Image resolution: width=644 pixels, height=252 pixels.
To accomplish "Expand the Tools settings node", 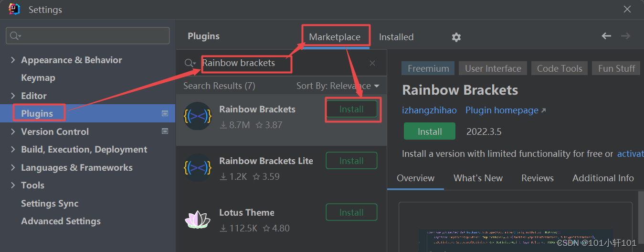I will (x=13, y=185).
